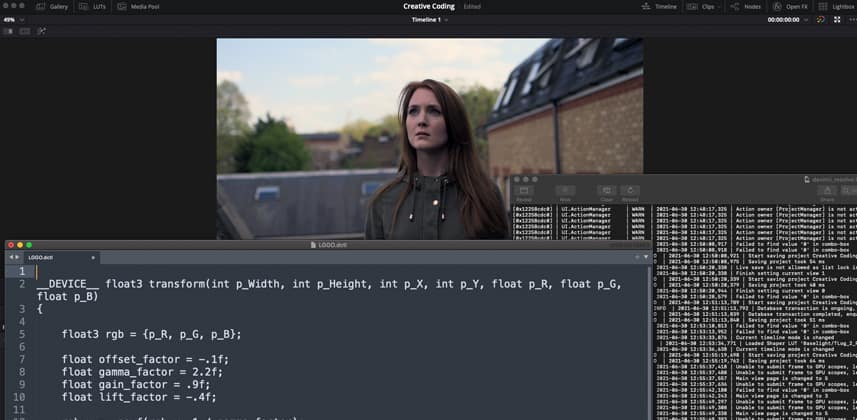Click line number 1 in the gutter
857x420 pixels.
(x=21, y=271)
